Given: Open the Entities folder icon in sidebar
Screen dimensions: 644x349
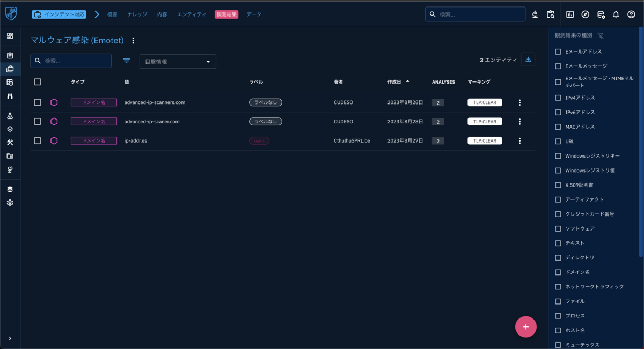Looking at the screenshot, I should pos(10,156).
